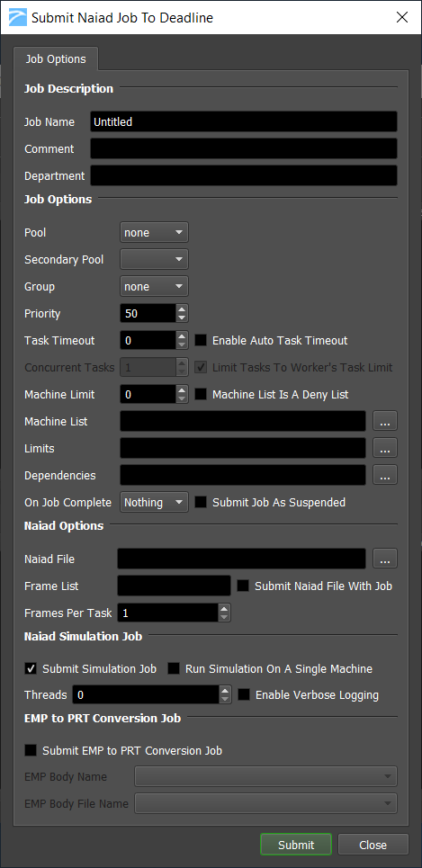Toggle Submit Job As Suspended
The width and height of the screenshot is (422, 868).
[x=201, y=502]
